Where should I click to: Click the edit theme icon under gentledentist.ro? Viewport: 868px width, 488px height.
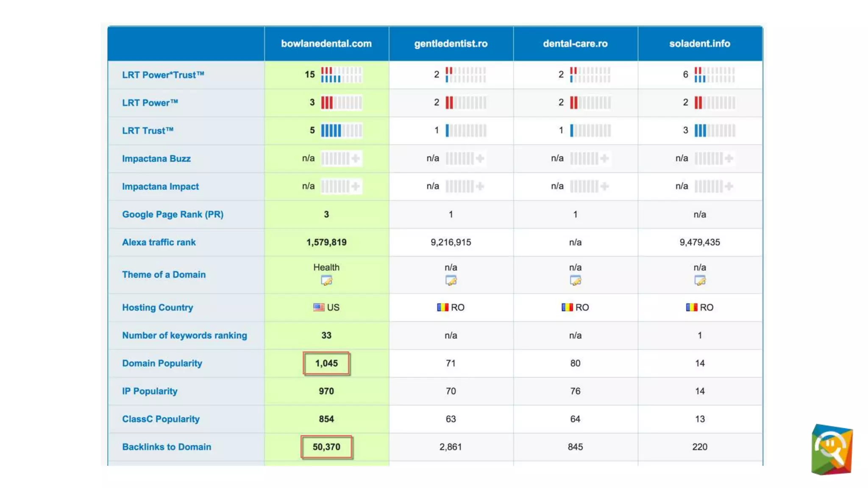point(451,280)
